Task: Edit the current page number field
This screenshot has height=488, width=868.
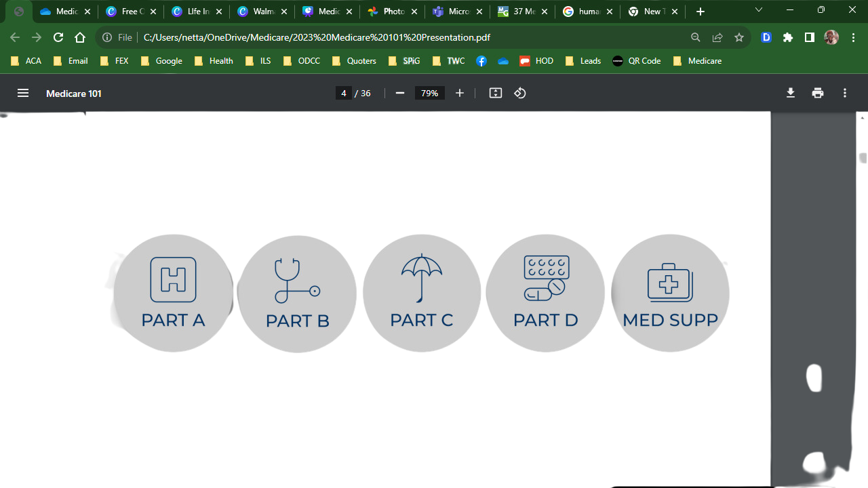Action: point(344,93)
